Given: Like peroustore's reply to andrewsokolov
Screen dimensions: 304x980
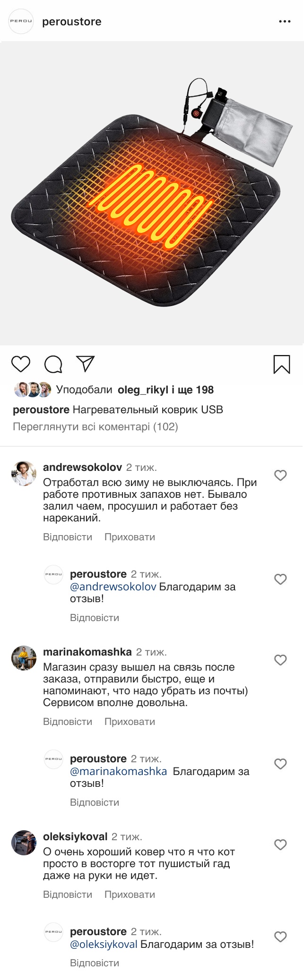Looking at the screenshot, I should point(280,579).
